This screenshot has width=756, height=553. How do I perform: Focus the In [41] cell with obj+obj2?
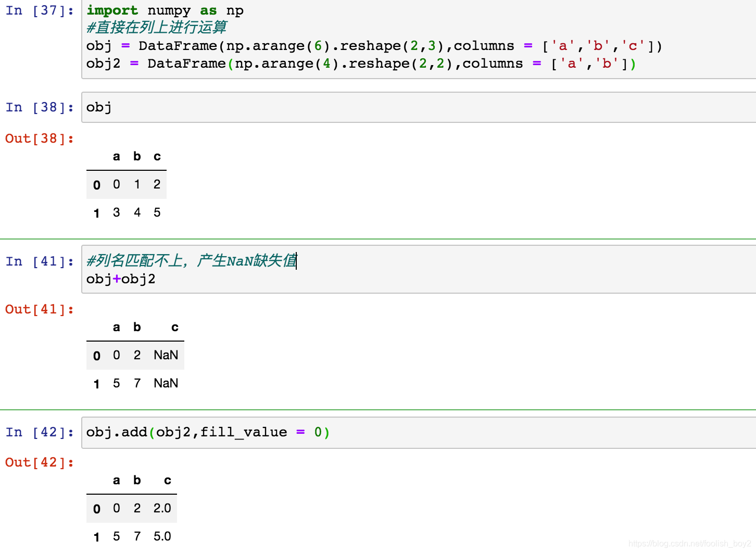pyautogui.click(x=419, y=269)
